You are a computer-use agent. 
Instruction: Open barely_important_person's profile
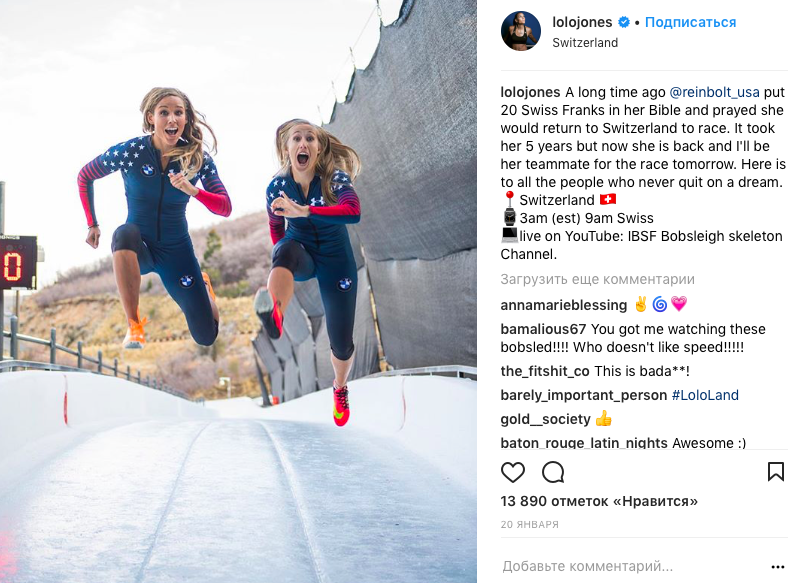coord(583,395)
